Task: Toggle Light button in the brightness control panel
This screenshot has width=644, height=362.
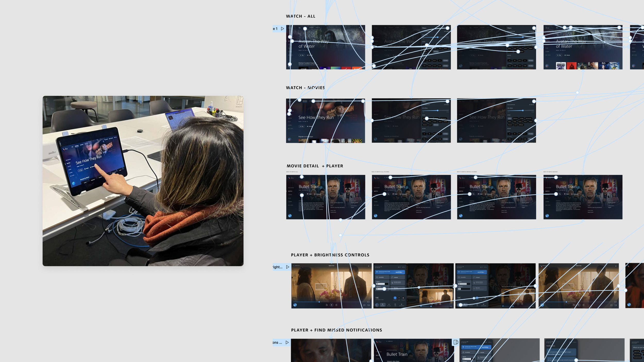Action: (x=399, y=298)
